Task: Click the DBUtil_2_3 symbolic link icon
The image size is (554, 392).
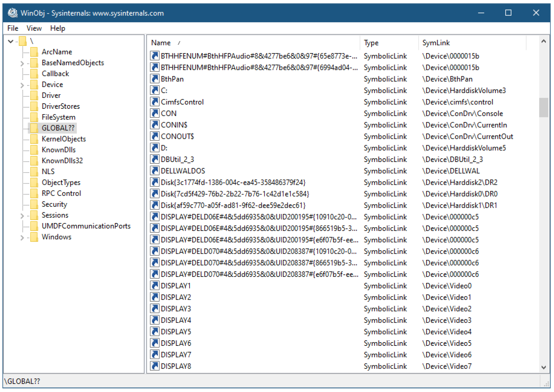Action: tap(155, 160)
